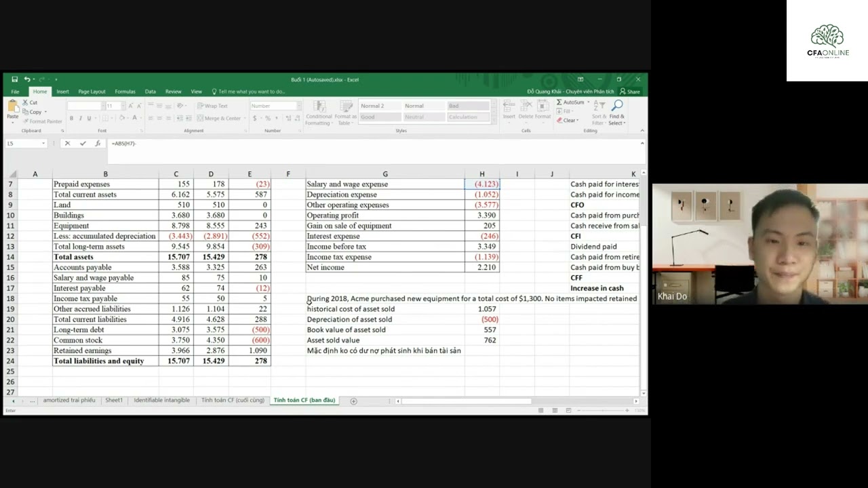Expand the Number format combo box
Viewport: 868px width, 488px height.
click(x=299, y=106)
